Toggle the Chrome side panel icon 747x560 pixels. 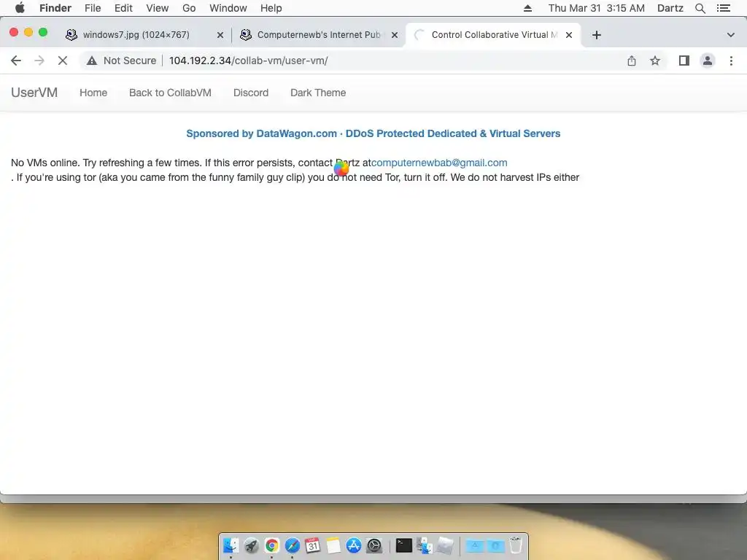684,61
